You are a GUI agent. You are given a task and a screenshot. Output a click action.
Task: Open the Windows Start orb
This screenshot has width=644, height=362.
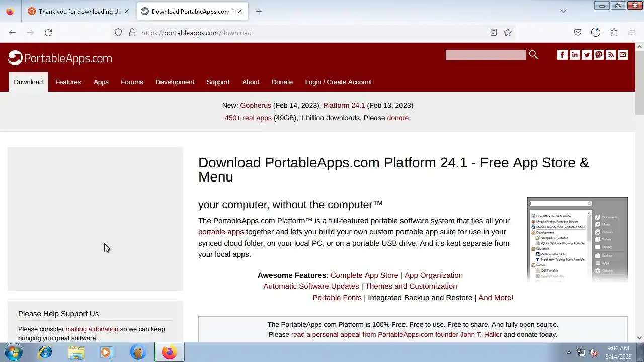point(14,352)
